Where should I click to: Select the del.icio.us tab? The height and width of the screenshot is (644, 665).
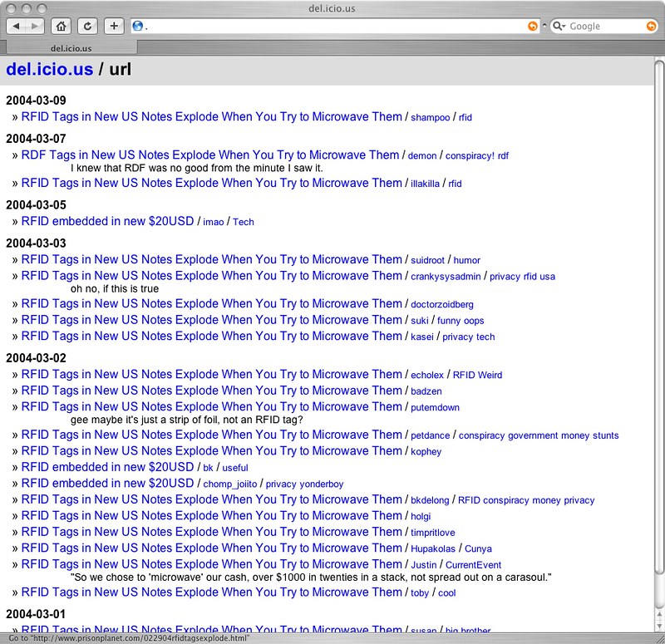71,48
